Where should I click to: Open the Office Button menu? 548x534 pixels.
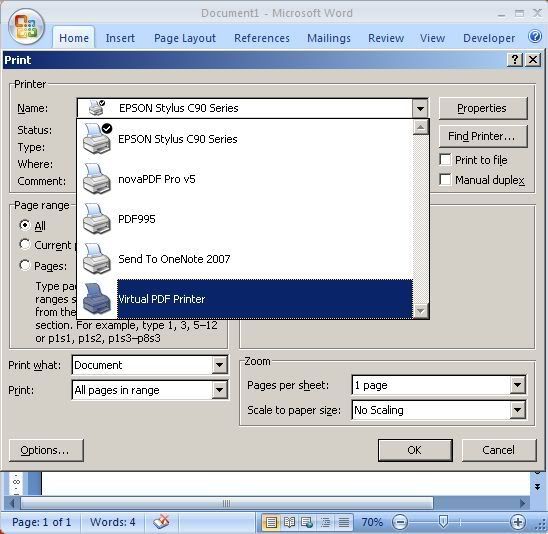coord(27,28)
